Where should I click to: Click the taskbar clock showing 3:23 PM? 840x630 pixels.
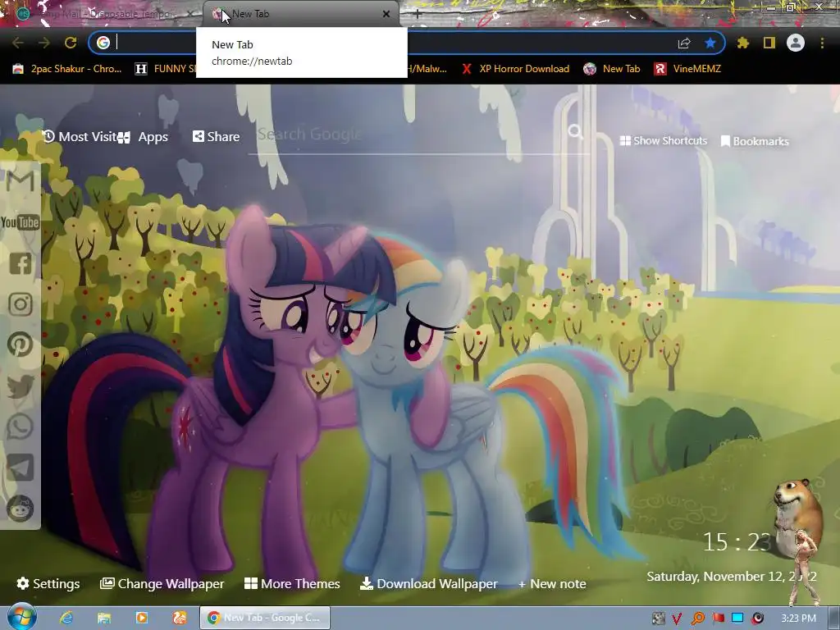click(x=798, y=619)
